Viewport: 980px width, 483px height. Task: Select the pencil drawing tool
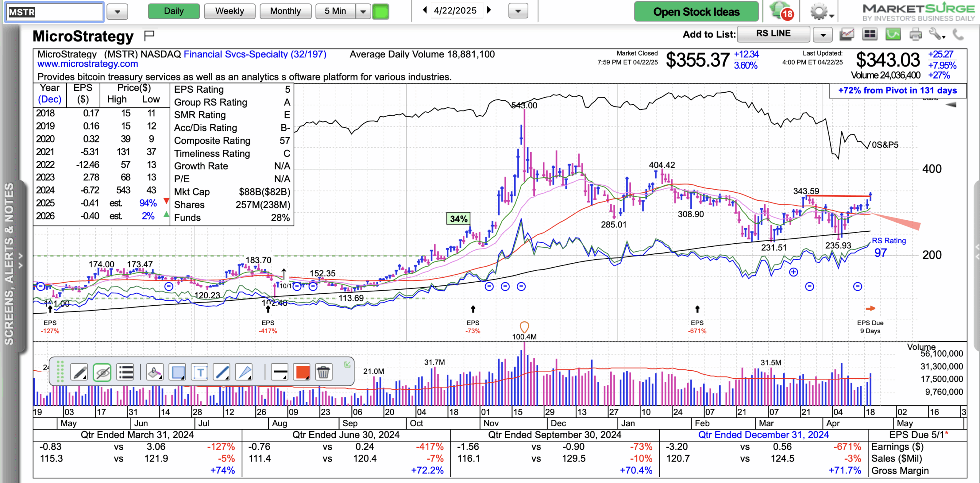pyautogui.click(x=80, y=372)
